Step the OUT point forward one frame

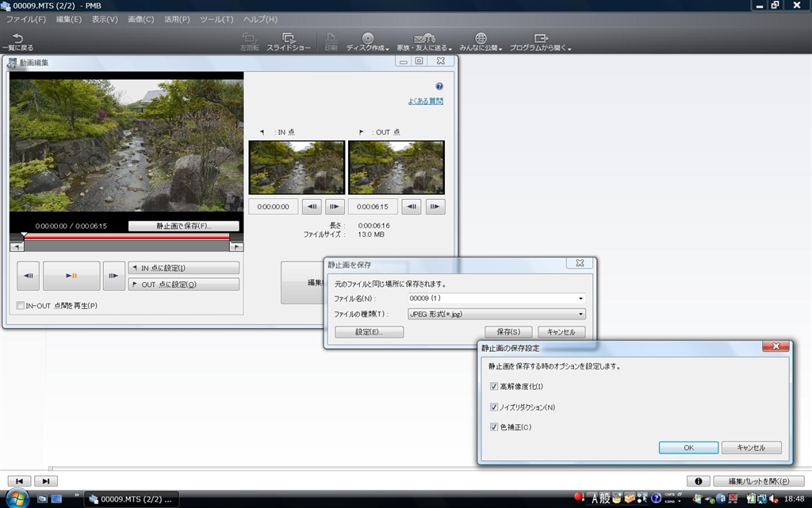435,207
